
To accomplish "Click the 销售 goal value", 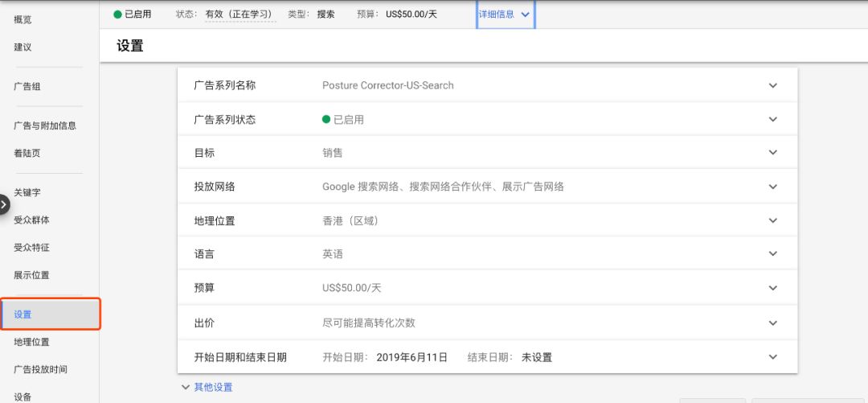I will click(x=332, y=153).
